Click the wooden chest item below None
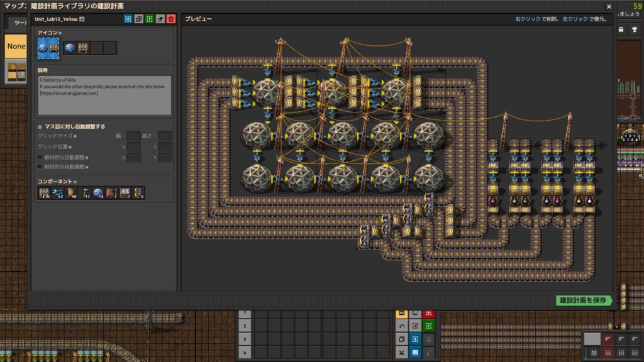The height and width of the screenshot is (362, 644). click(16, 72)
